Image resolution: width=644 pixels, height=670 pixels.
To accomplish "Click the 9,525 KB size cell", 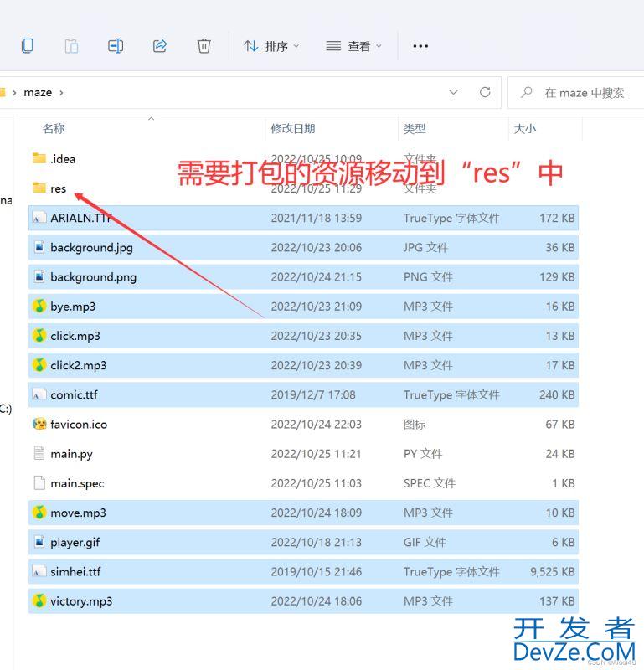I will [x=552, y=572].
